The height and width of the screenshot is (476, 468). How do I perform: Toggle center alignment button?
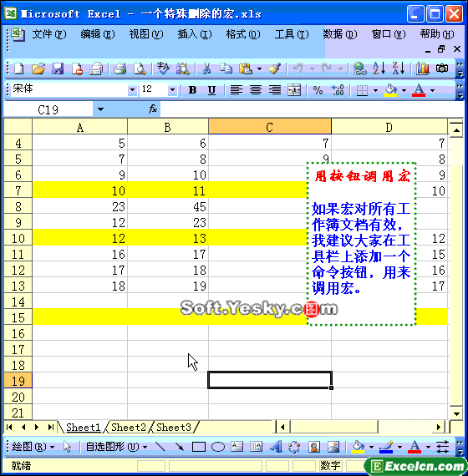pyautogui.click(x=256, y=90)
